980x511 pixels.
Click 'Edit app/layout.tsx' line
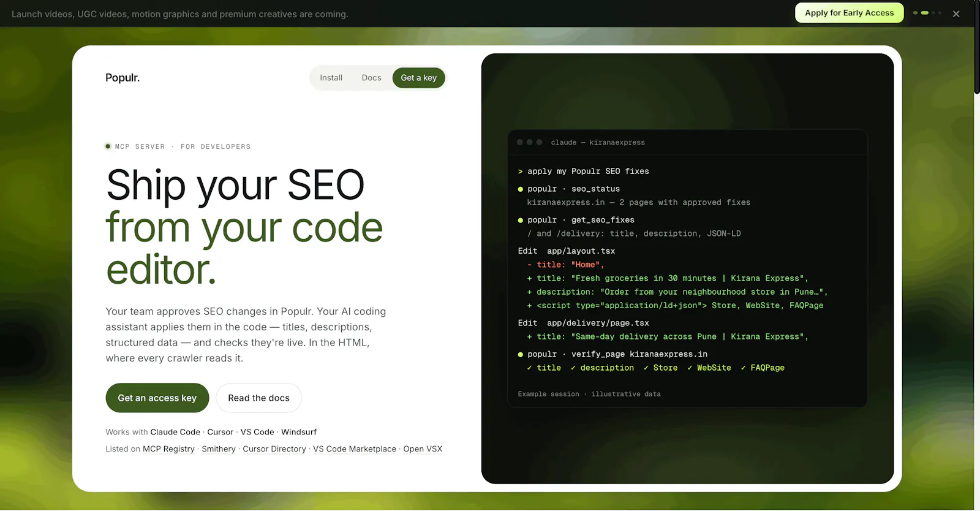(x=567, y=251)
